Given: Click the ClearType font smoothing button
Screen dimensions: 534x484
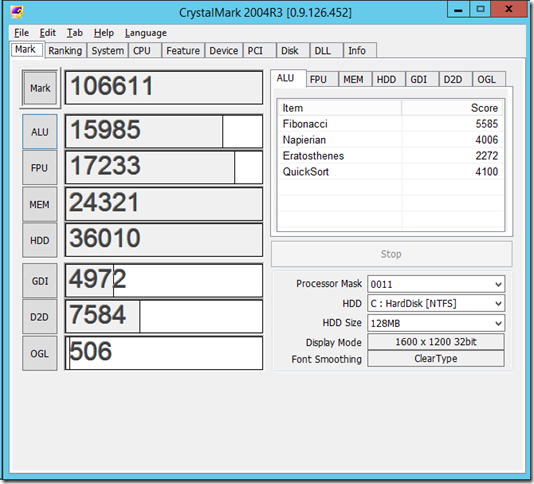Looking at the screenshot, I should [x=436, y=359].
